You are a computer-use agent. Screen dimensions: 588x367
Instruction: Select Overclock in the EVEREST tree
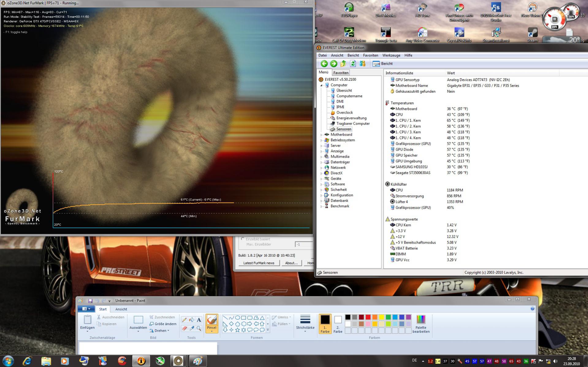pos(344,113)
